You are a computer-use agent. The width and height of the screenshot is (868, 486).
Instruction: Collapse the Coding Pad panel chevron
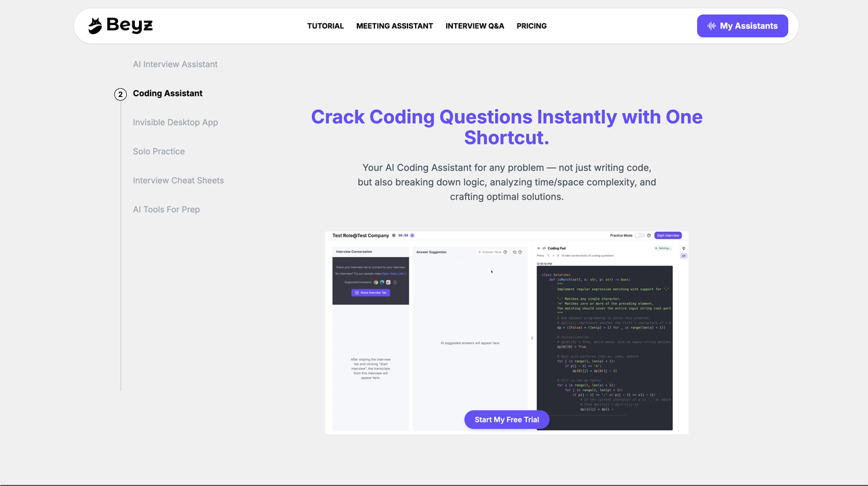click(538, 248)
